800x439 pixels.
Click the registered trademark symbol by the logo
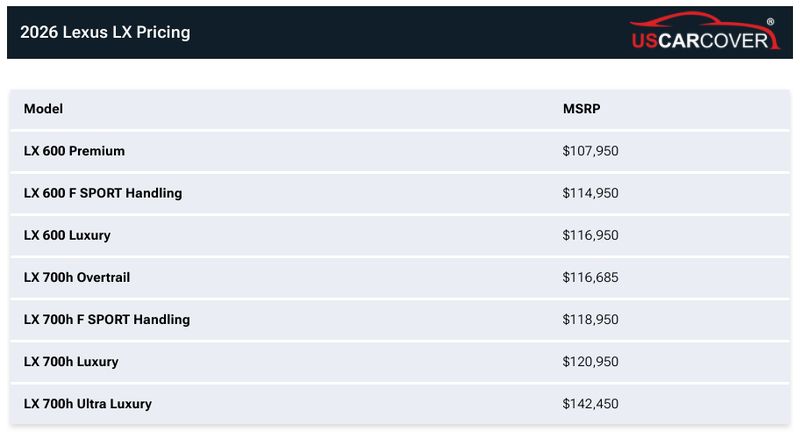click(x=769, y=21)
